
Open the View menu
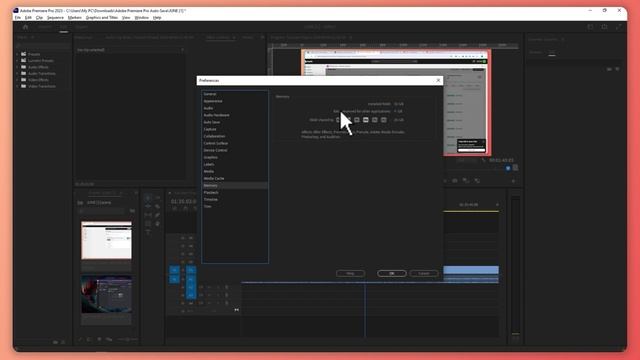point(126,18)
